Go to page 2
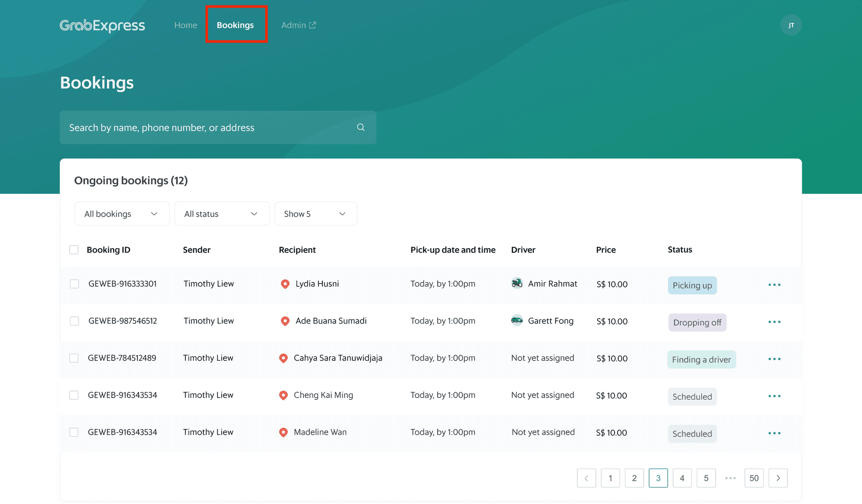The height and width of the screenshot is (504, 862). tap(634, 478)
